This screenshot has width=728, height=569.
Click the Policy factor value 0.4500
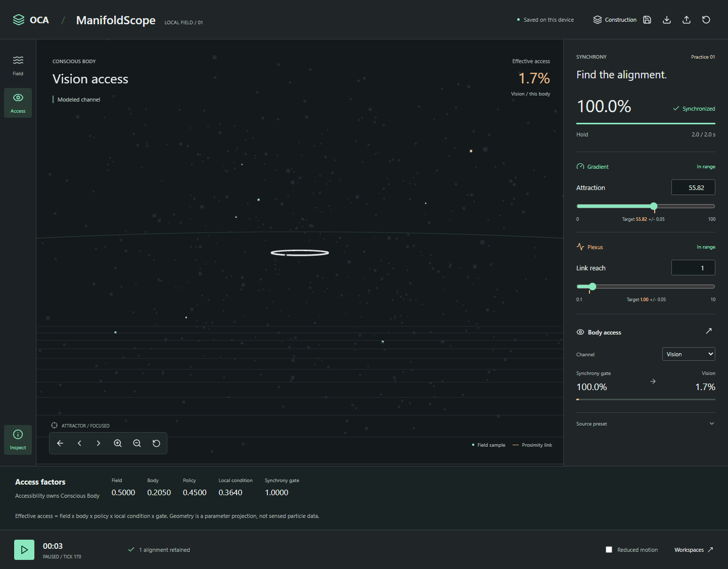(x=195, y=493)
